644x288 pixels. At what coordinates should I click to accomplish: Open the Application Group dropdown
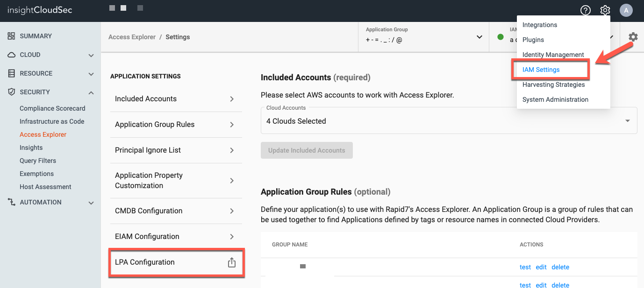(479, 37)
